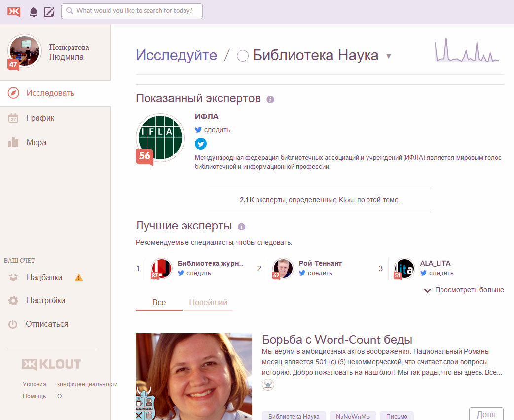Image resolution: width=514 pixels, height=420 pixels.
Task: Click the power icon beside Отписаться
Action: pos(13,324)
